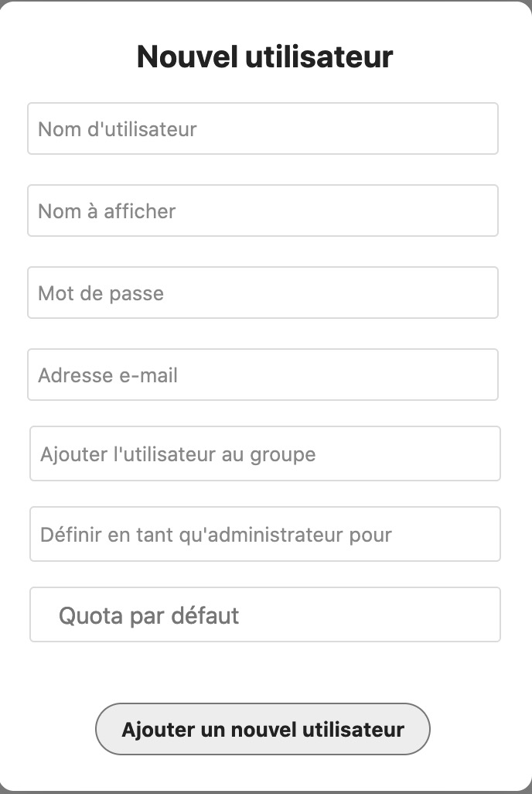Choose a group for the new user
Screen dimensions: 532x794
point(265,453)
